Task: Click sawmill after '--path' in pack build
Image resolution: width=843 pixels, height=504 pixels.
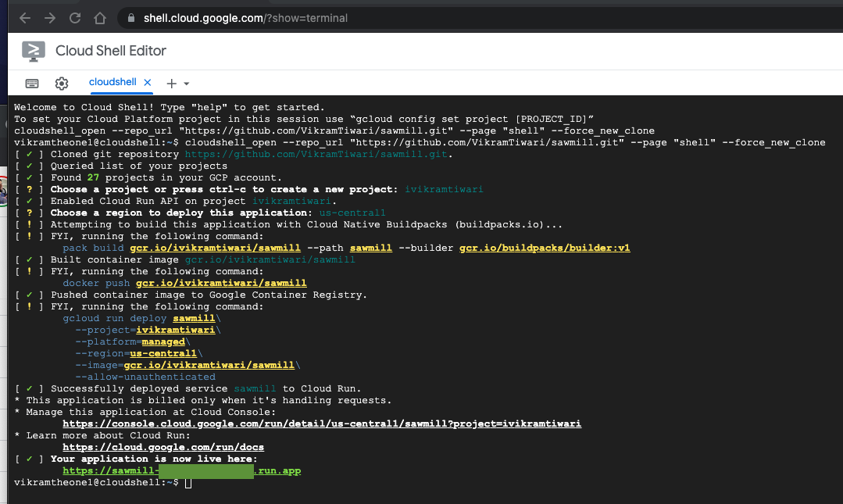Action: pos(371,248)
